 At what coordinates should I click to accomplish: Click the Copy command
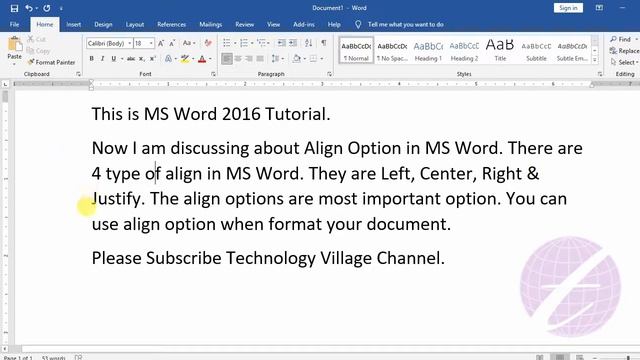[38, 51]
